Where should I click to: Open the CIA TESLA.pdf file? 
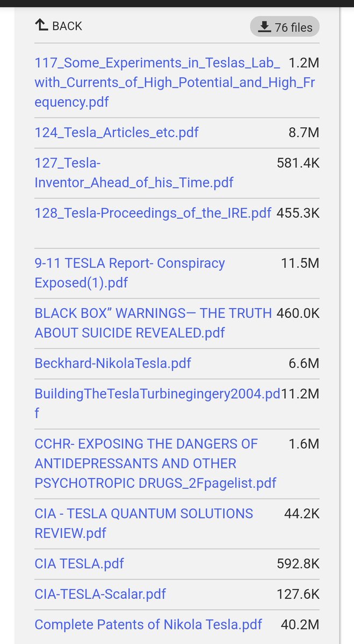click(x=79, y=563)
